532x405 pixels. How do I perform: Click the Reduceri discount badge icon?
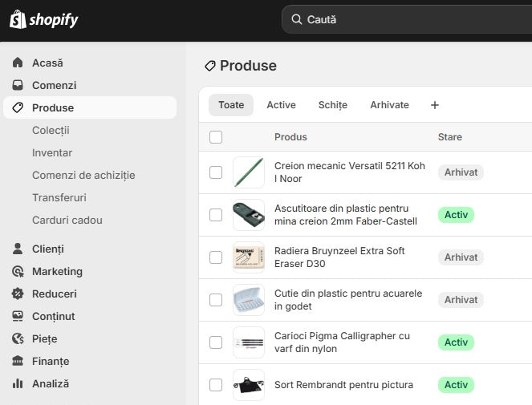click(x=18, y=294)
